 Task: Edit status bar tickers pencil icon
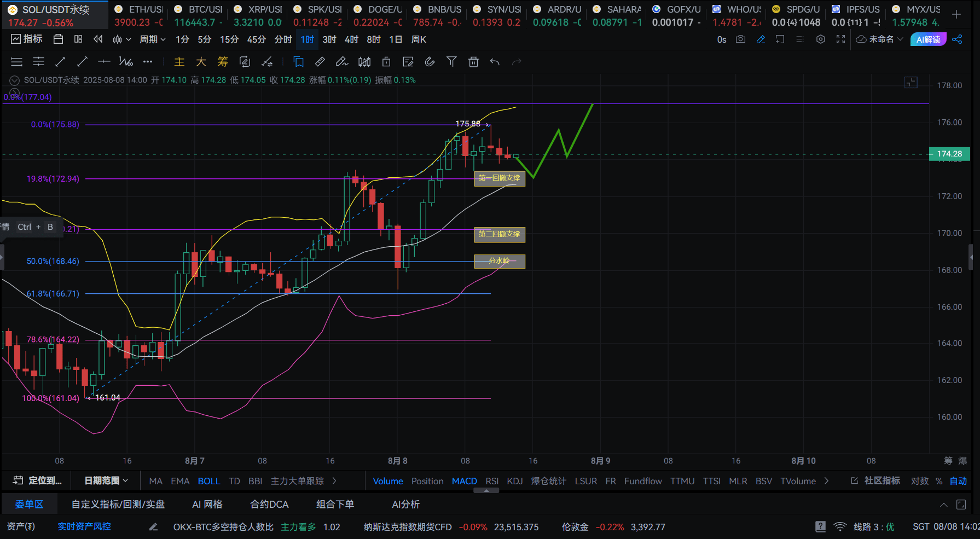click(x=153, y=527)
